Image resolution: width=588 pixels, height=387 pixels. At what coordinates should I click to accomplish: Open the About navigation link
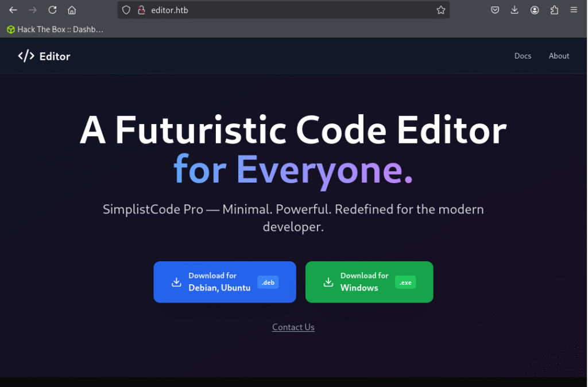(x=559, y=56)
